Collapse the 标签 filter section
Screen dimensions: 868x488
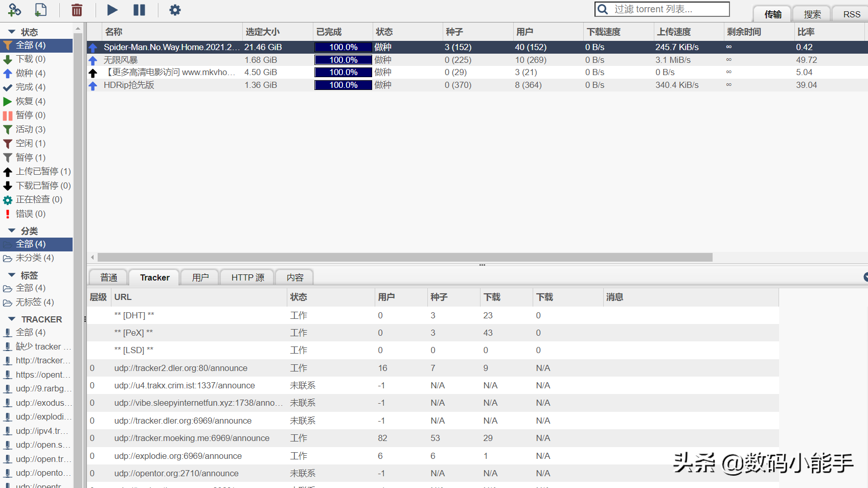coord(12,275)
